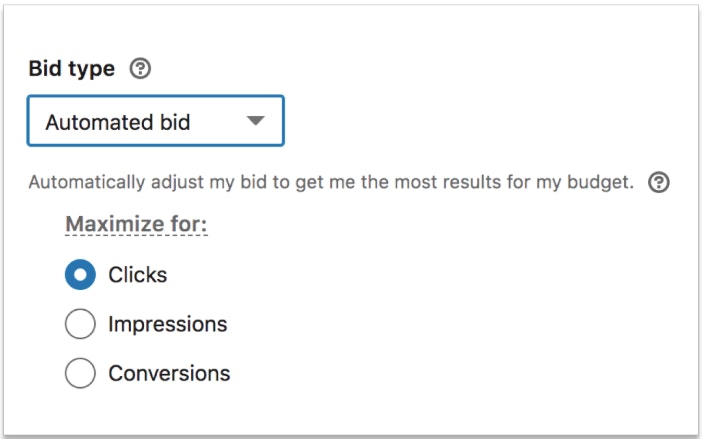Show tooltip for the Bid type question mark
The image size is (702, 439).
tap(141, 69)
